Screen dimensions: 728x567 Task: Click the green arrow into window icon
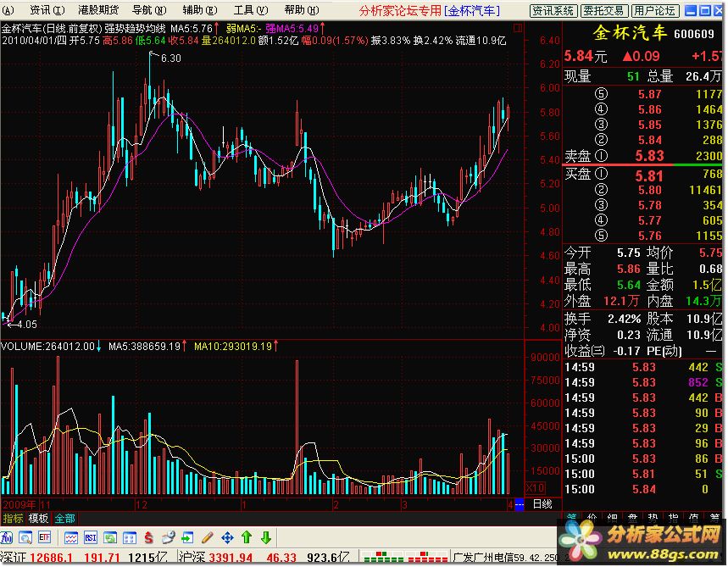187,538
